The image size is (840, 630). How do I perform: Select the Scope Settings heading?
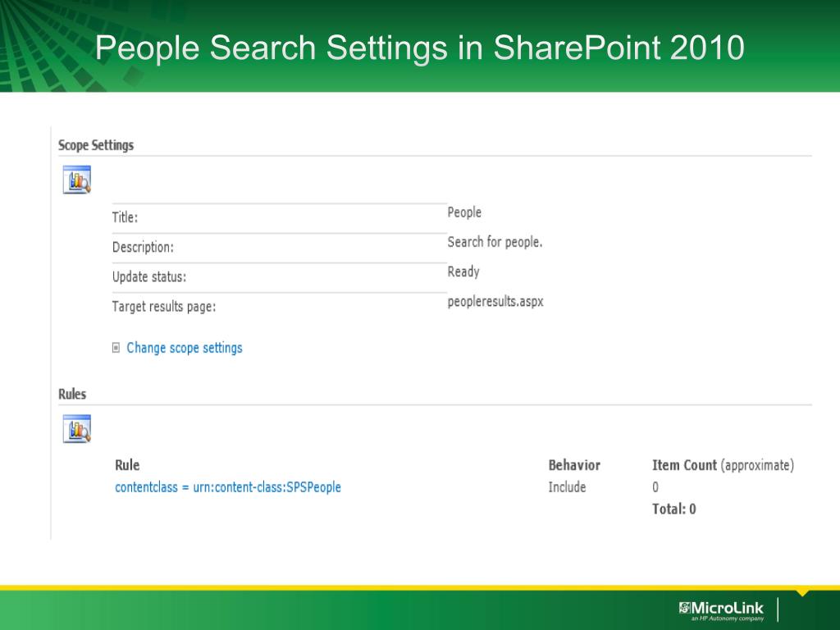(96, 145)
